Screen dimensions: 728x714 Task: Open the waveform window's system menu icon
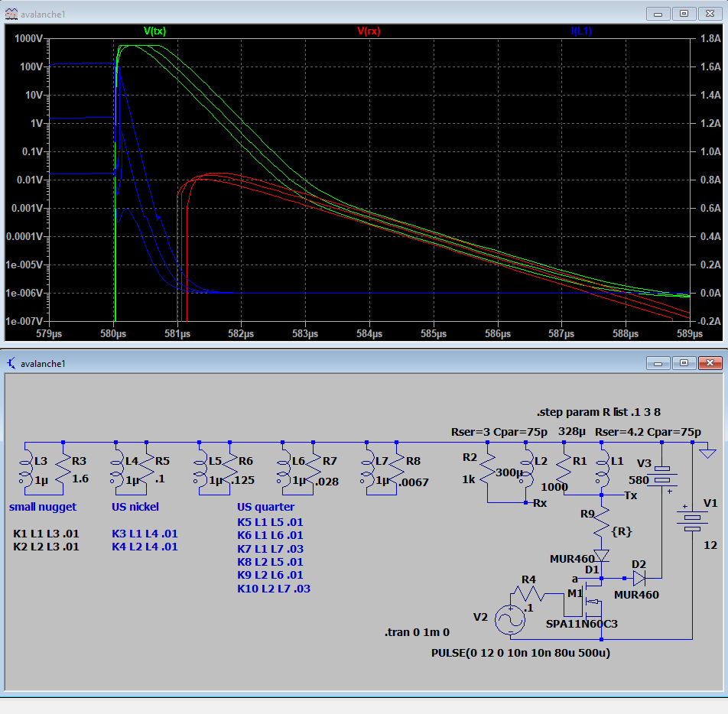[13, 13]
